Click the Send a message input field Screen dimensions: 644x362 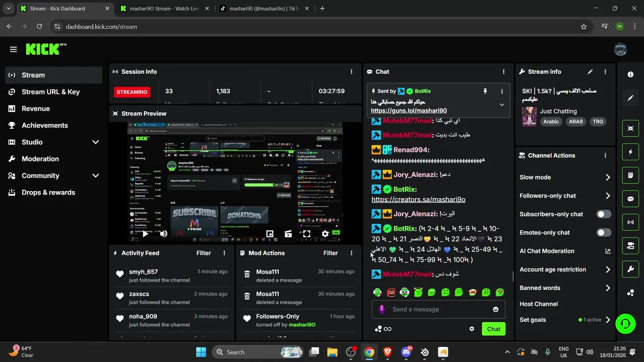click(439, 309)
